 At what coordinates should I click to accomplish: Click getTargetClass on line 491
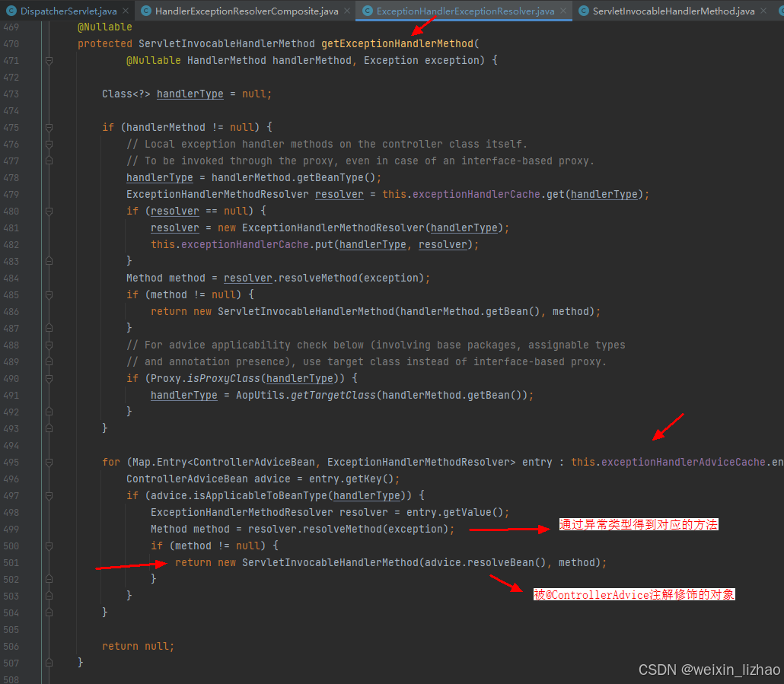coord(333,395)
